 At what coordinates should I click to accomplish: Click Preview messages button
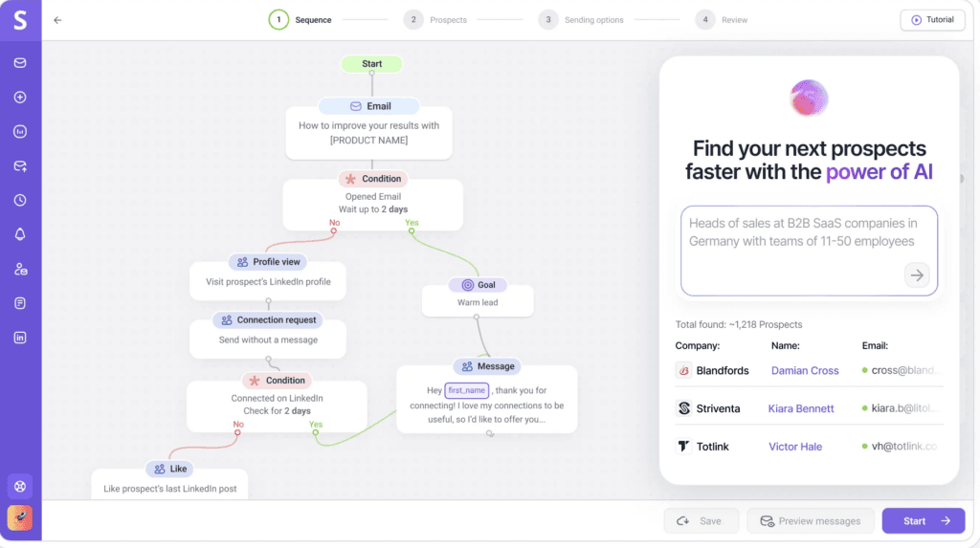(x=810, y=521)
